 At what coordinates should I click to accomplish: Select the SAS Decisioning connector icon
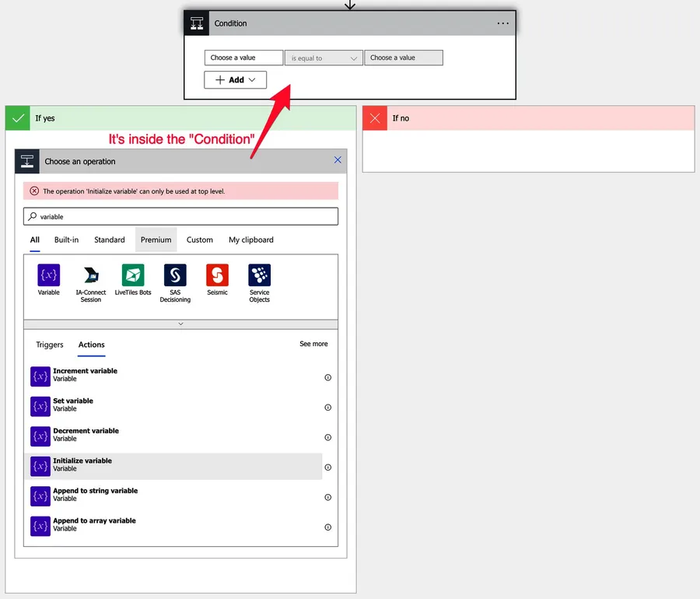[x=175, y=275]
